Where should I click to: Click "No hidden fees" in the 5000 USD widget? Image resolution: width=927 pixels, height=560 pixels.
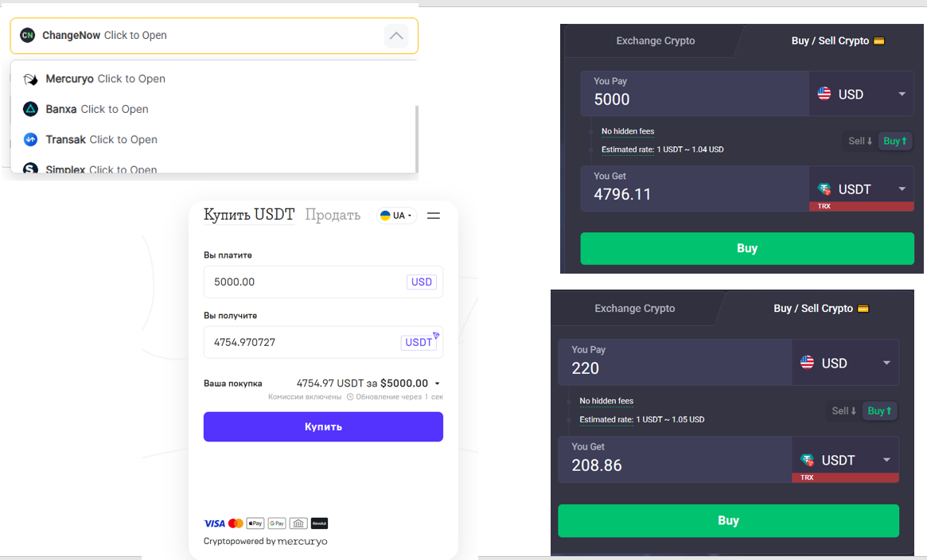pos(628,131)
